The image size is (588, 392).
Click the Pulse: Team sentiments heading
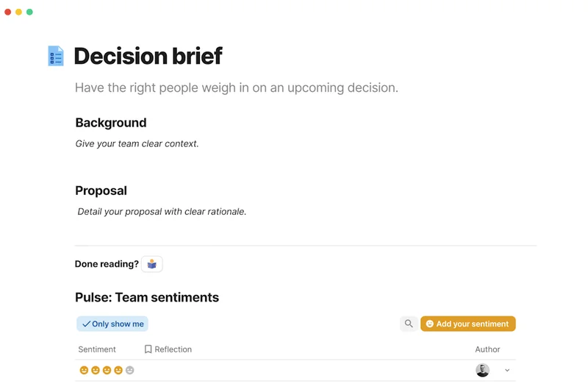(147, 298)
